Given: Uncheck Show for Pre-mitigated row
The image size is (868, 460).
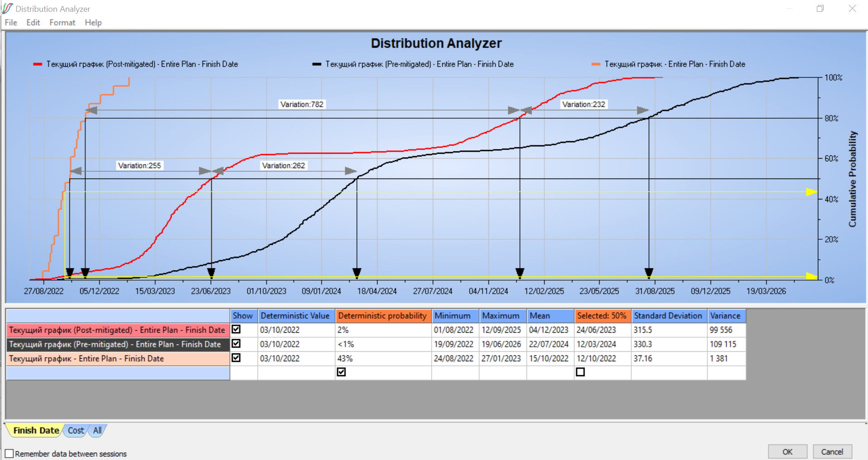Looking at the screenshot, I should coord(236,344).
